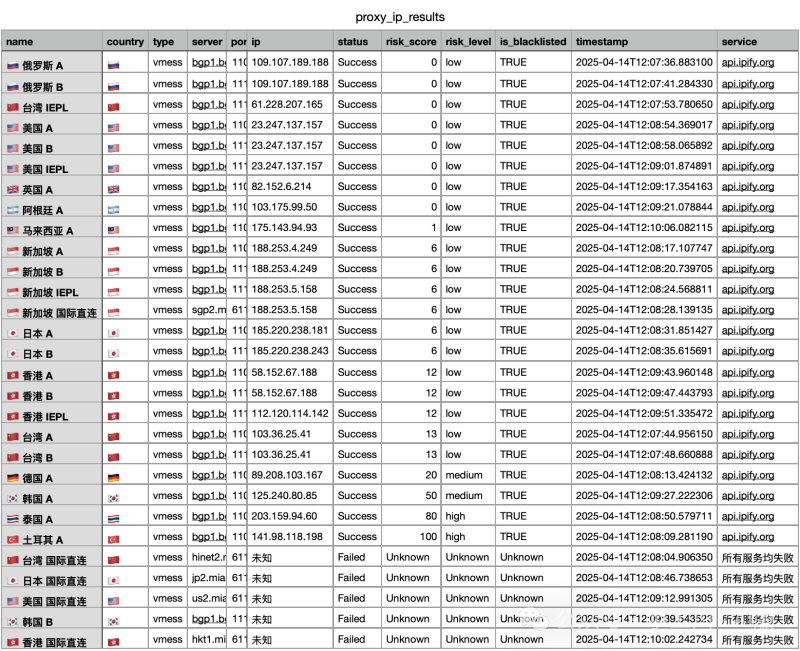The image size is (800, 651).
Task: Click risk score 80 in 泰国 A row
Action: 431,516
